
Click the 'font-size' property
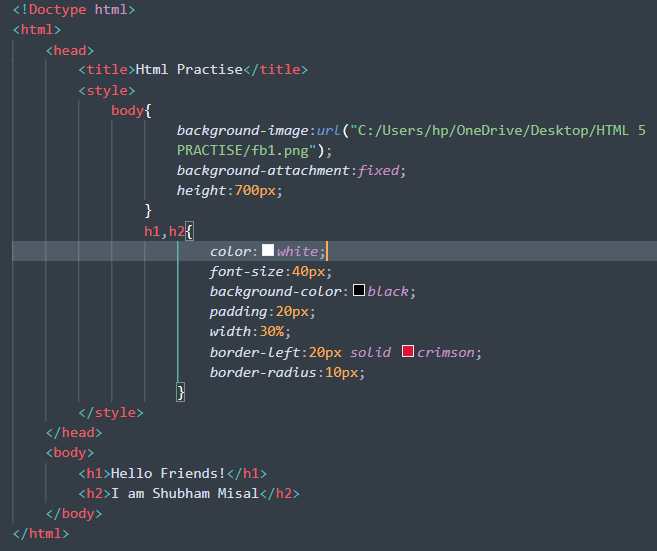point(247,272)
